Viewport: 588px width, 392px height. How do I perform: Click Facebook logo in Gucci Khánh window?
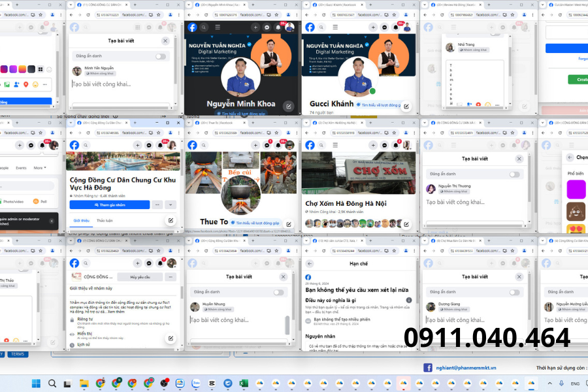310,27
